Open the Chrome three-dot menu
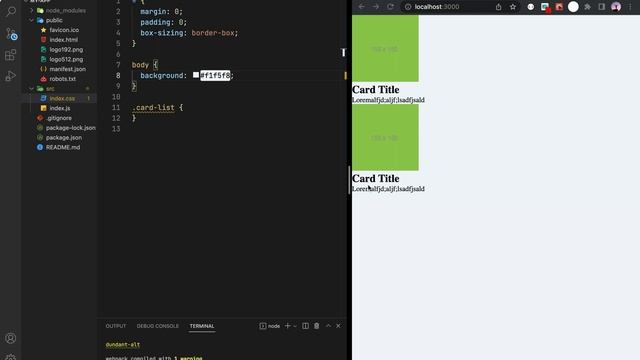 (x=630, y=7)
